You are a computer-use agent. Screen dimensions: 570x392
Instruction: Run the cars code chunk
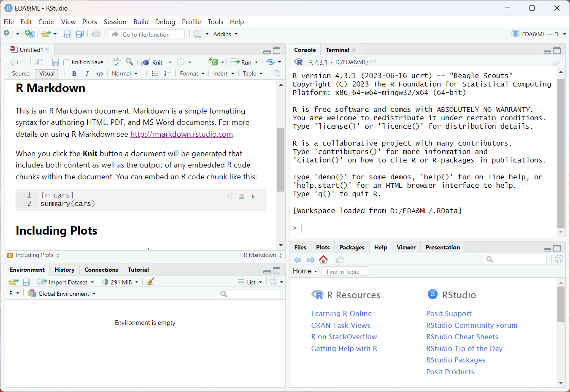253,197
